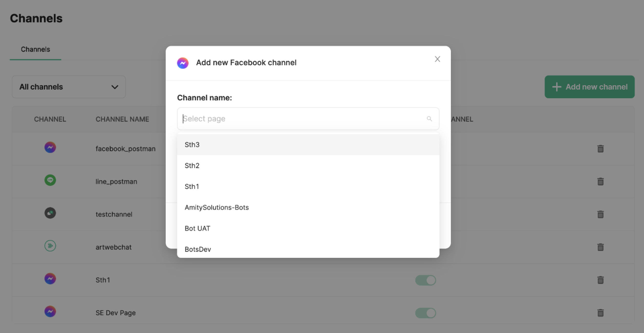Delete the SE Dev Page channel
Viewport: 644px width, 333px height.
click(600, 313)
